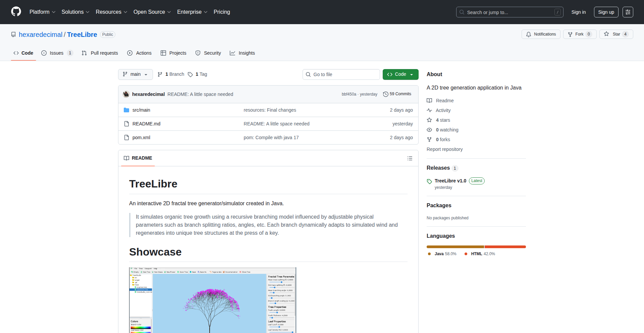Open the Report repository link

pos(444,149)
